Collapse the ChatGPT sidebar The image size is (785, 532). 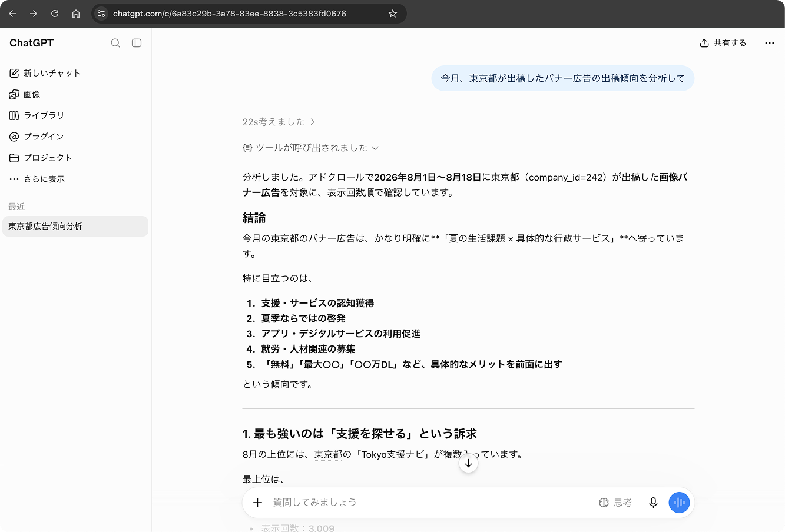pos(137,43)
